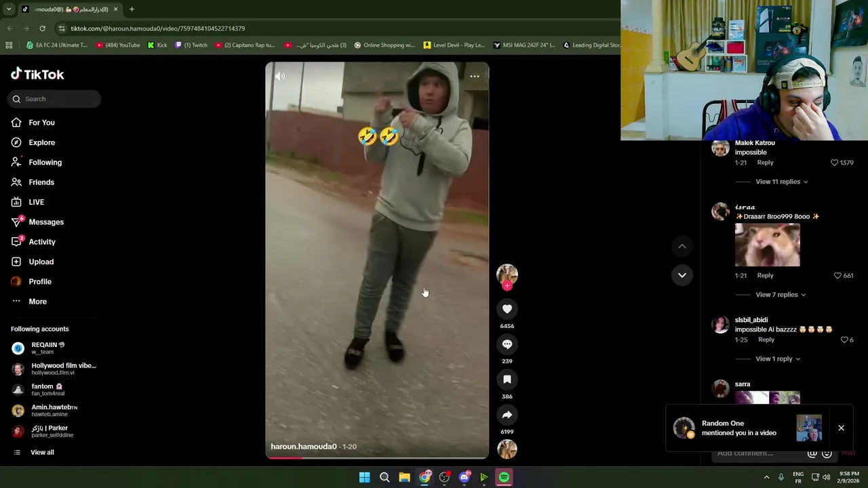Dismiss the Random One notification
The width and height of the screenshot is (868, 488).
[841, 428]
